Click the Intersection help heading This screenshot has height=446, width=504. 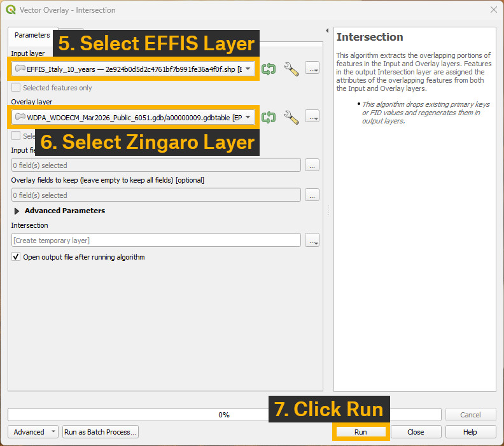pyautogui.click(x=370, y=37)
